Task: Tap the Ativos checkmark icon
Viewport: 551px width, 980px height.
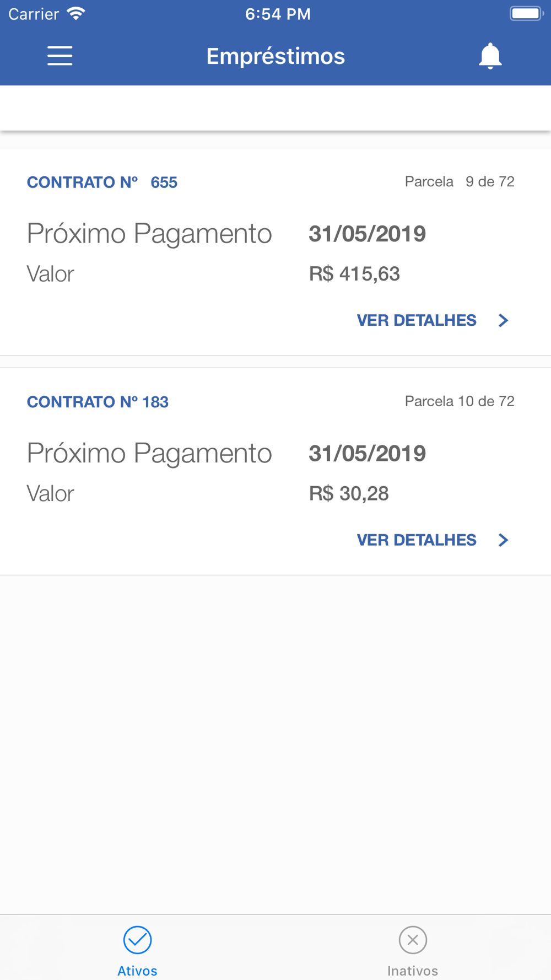Action: point(137,940)
